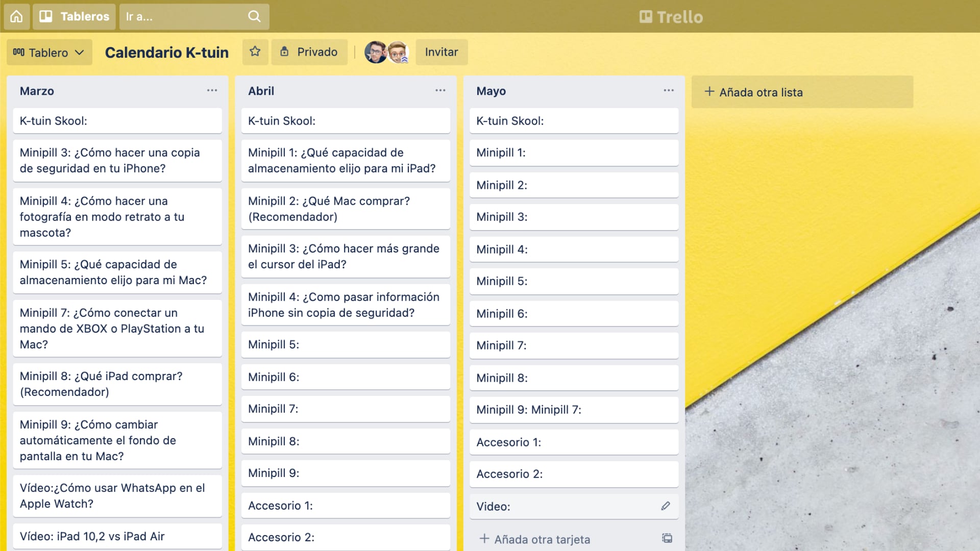Viewport: 980px width, 551px height.
Task: Open the Tableros boards menu
Action: 74,16
